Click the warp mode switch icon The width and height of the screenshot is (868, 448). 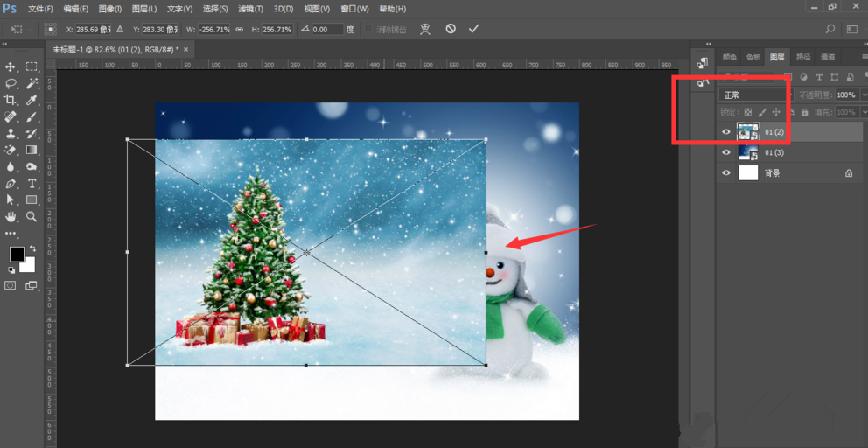point(425,29)
